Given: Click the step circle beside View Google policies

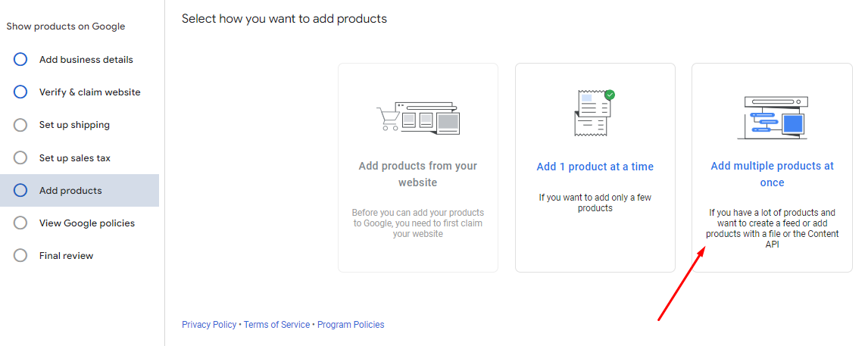Looking at the screenshot, I should 20,223.
